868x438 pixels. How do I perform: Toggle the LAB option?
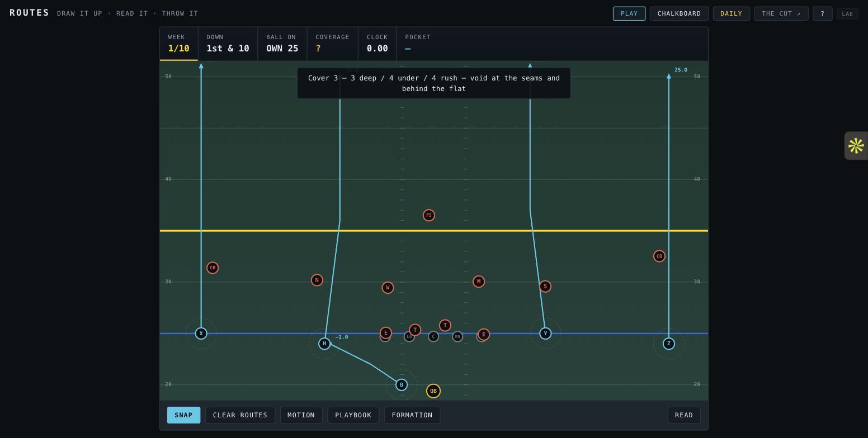pos(847,13)
